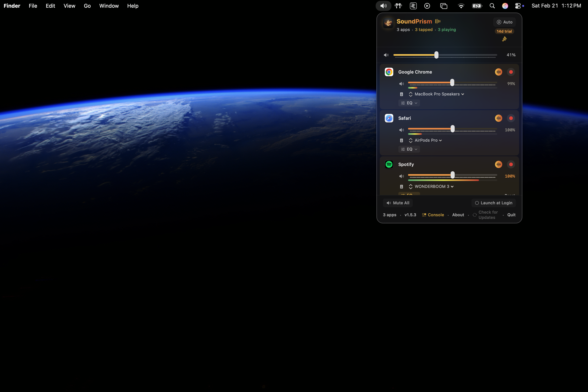
Task: Select the theme paintbrush icon below the trial badge
Action: 504,39
